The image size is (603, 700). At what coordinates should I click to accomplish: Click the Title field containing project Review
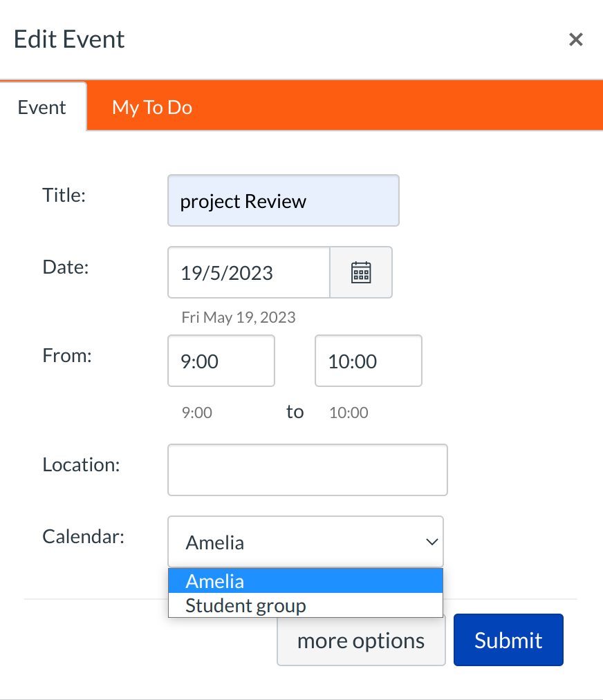(x=283, y=201)
